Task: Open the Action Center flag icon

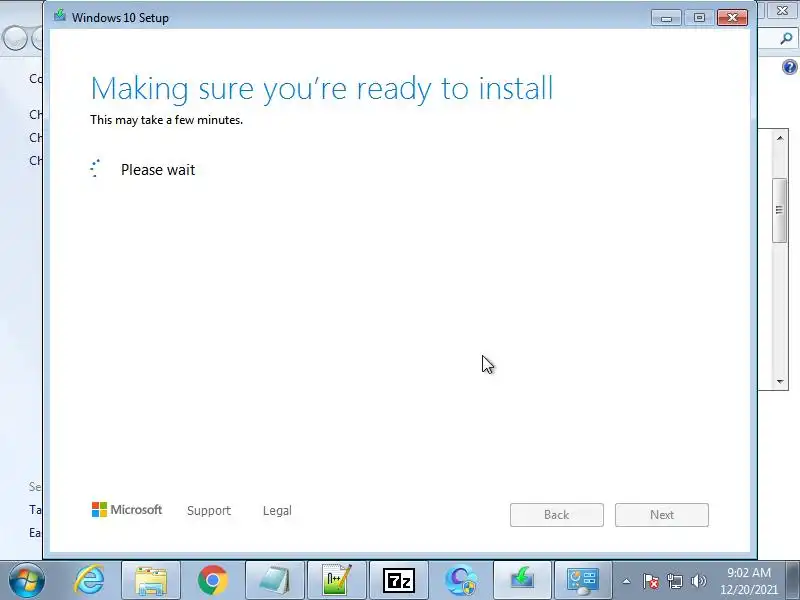Action: (x=651, y=581)
